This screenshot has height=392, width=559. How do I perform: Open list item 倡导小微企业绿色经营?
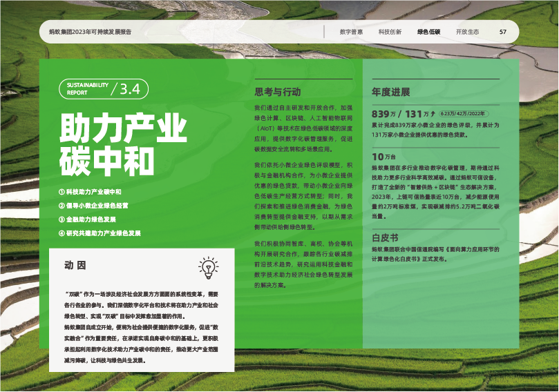(x=97, y=206)
